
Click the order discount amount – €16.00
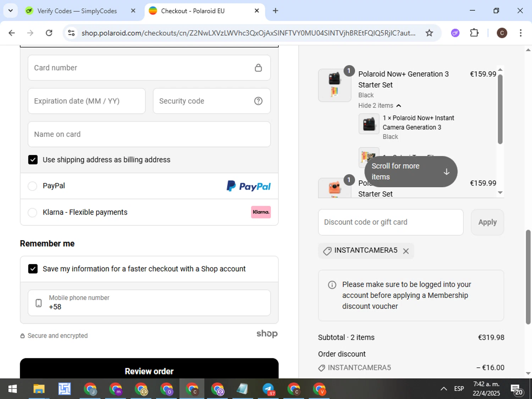tap(490, 368)
